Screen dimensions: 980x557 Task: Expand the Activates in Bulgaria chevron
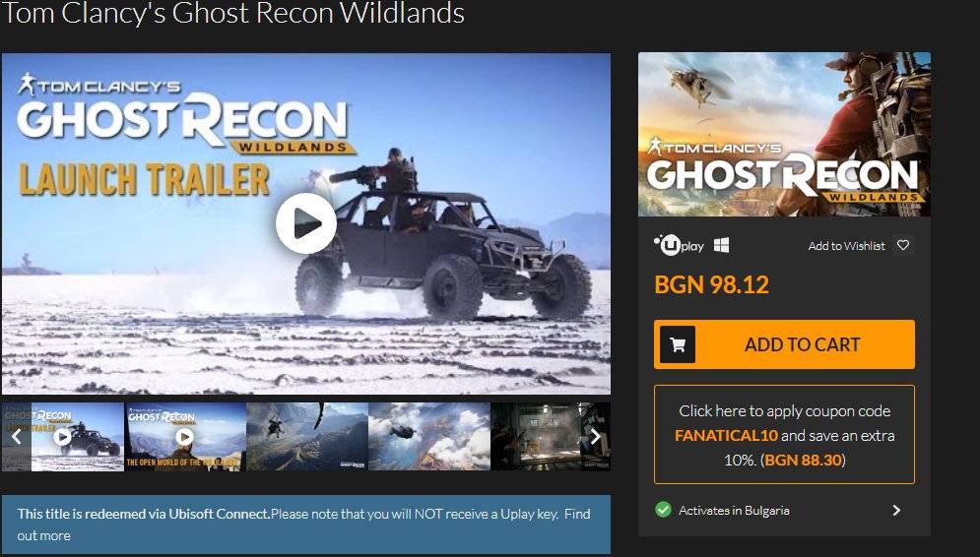click(897, 510)
